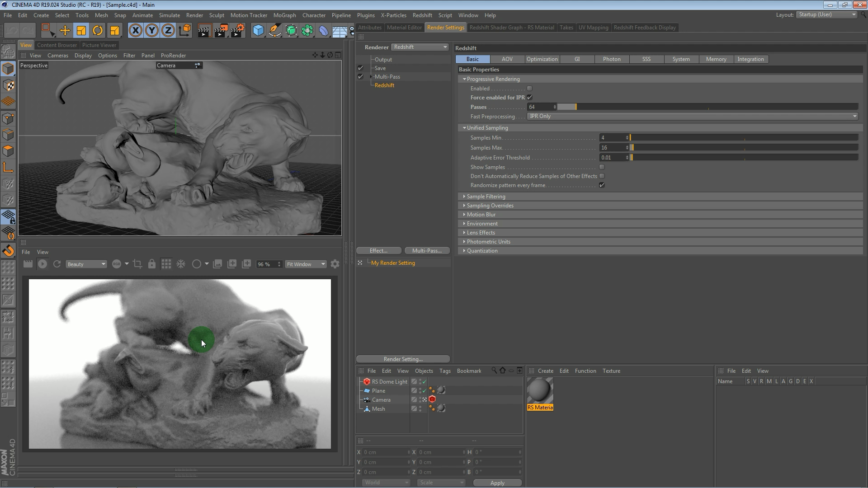Toggle X axis lock icon
The height and width of the screenshot is (488, 868).
pyautogui.click(x=135, y=31)
